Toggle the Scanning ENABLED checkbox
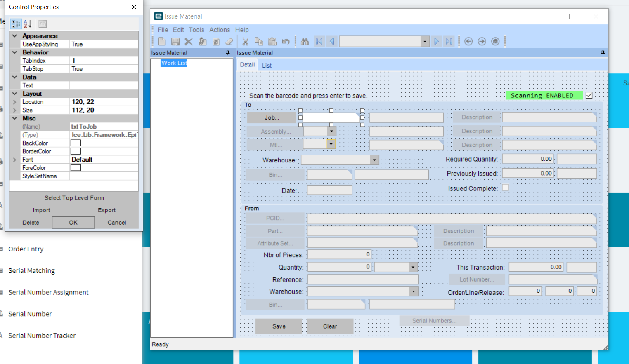Screen dimensions: 629x364 pos(589,95)
